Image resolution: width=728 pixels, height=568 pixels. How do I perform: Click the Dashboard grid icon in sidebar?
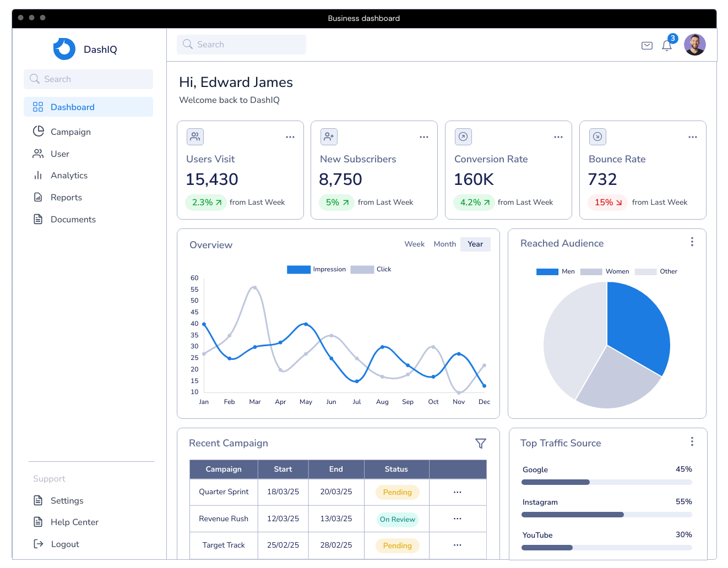coord(38,107)
